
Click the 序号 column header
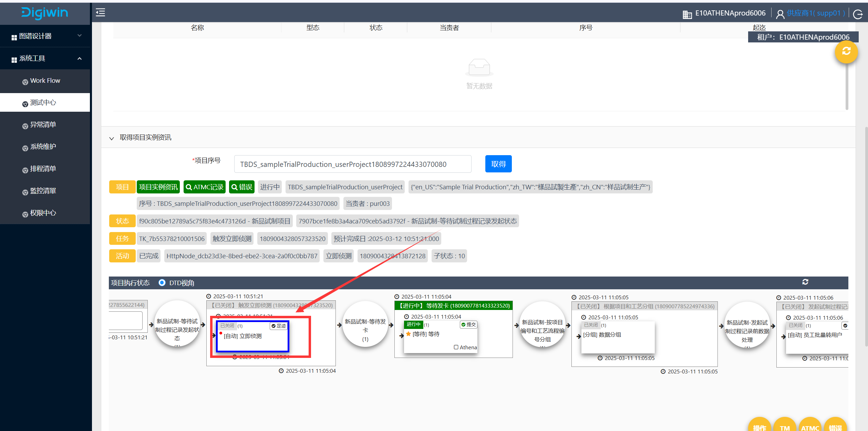[x=586, y=28]
